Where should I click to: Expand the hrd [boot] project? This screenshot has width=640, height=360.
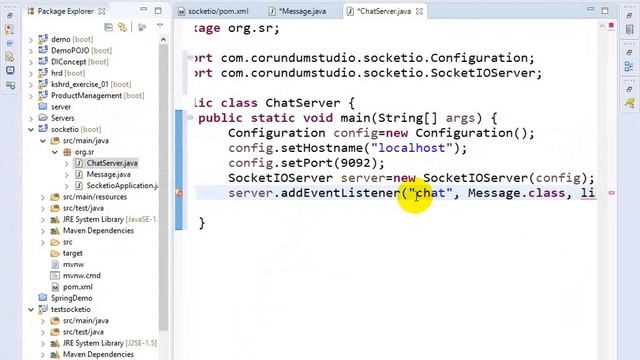pos(31,73)
